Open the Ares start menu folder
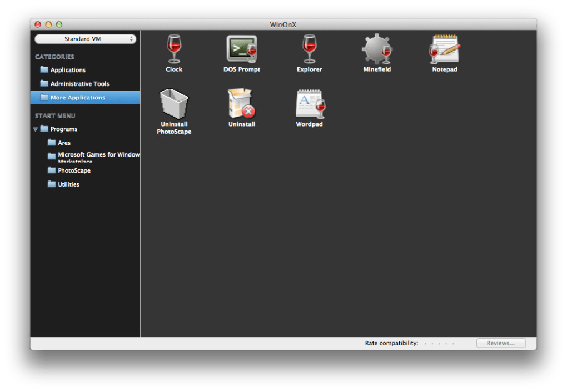 (x=86, y=143)
